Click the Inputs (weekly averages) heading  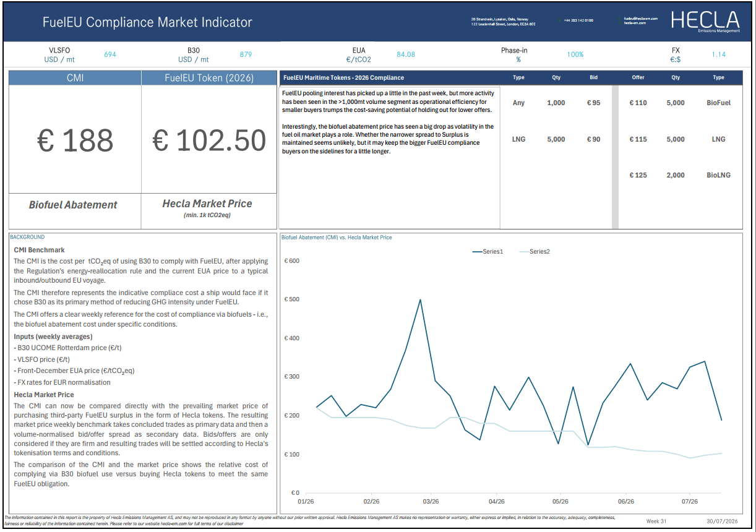pyautogui.click(x=53, y=337)
